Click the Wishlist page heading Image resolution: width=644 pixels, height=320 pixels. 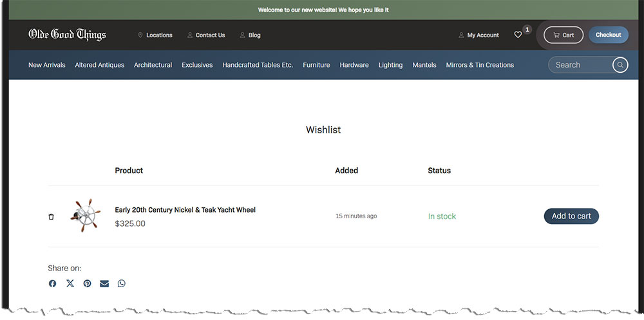pos(323,130)
